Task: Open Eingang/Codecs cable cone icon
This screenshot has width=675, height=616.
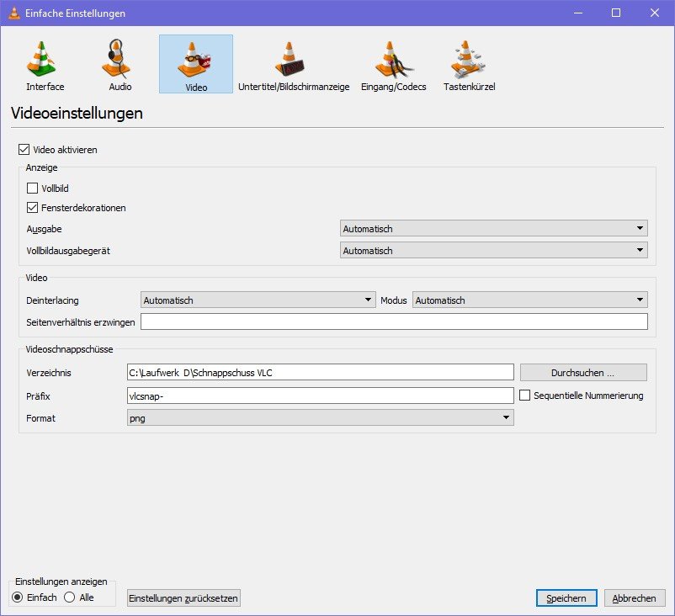Action: 393,59
